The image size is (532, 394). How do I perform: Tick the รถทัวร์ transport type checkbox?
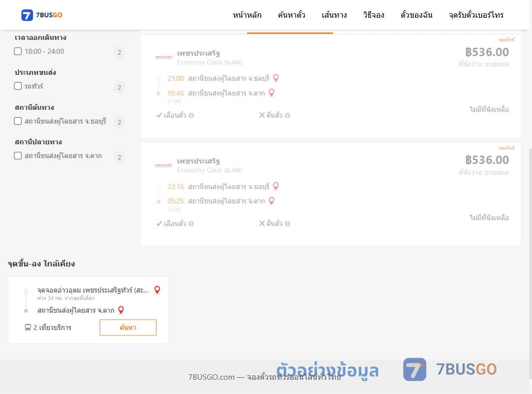coord(18,86)
